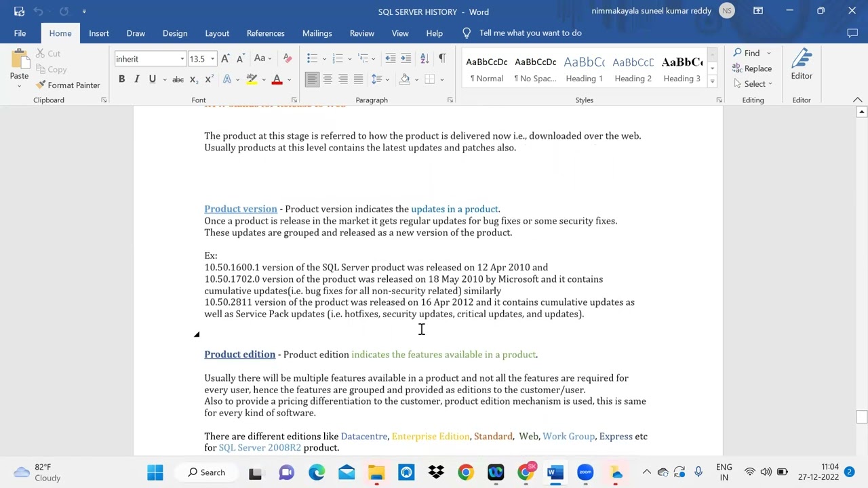Collapse the ribbon with the arrow
Screen dimensions: 868x488
858,100
